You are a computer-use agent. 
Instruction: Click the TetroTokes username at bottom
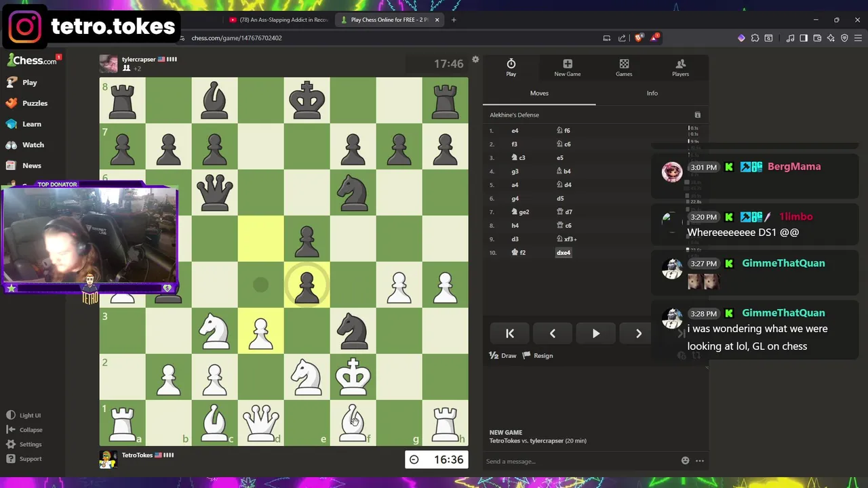point(137,455)
